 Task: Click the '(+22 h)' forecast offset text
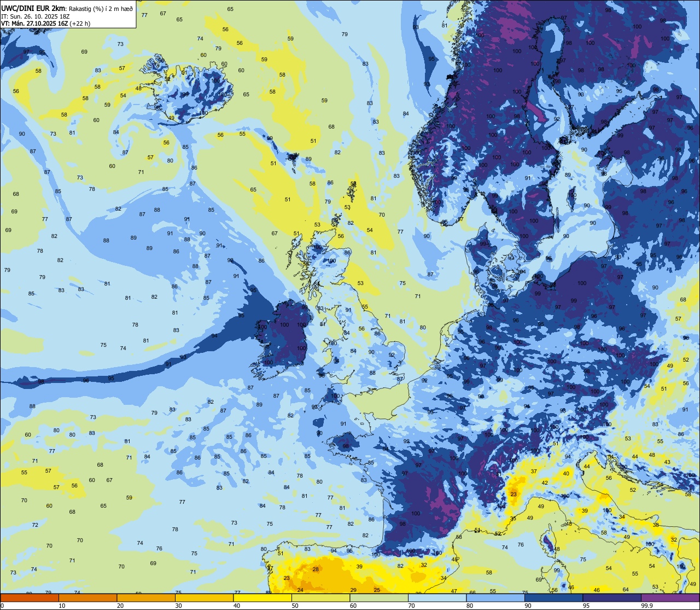80,24
